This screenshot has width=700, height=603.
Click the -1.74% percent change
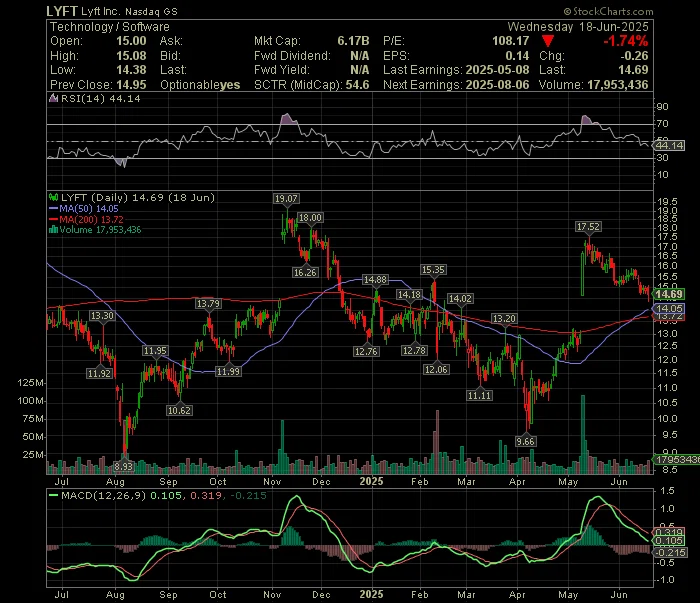(x=625, y=42)
